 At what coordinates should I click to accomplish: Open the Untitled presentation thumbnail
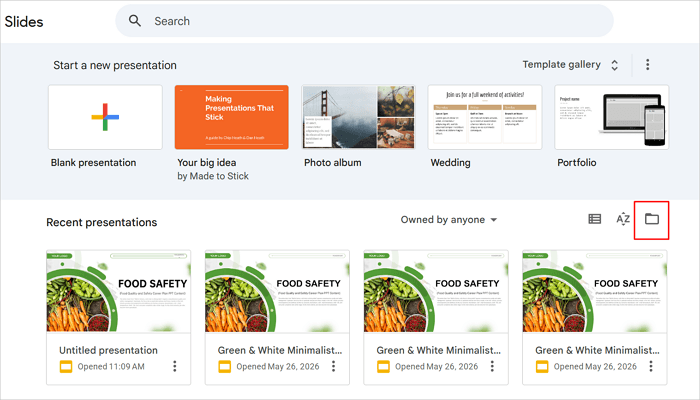(x=119, y=291)
